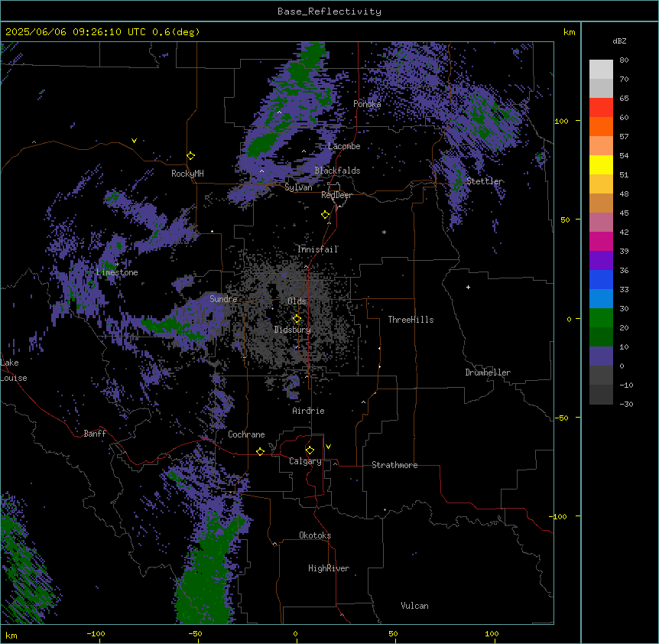Click the red 65 dBZ legend swatch
This screenshot has height=644, width=659.
[x=601, y=108]
